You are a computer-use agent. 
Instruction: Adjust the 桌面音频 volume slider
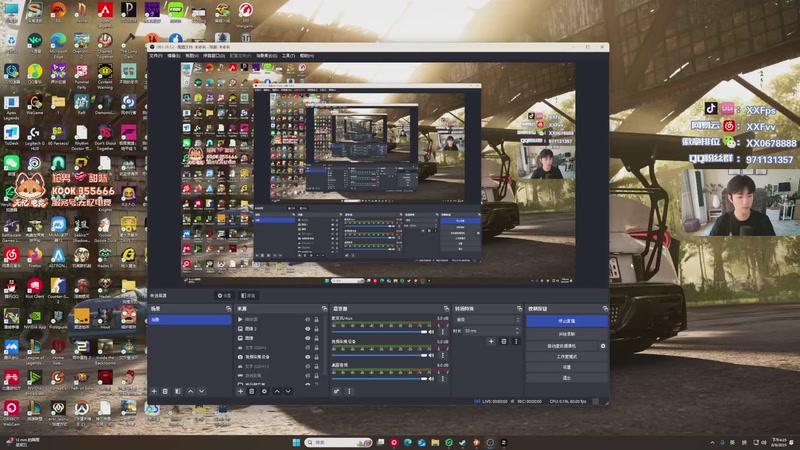click(x=380, y=379)
